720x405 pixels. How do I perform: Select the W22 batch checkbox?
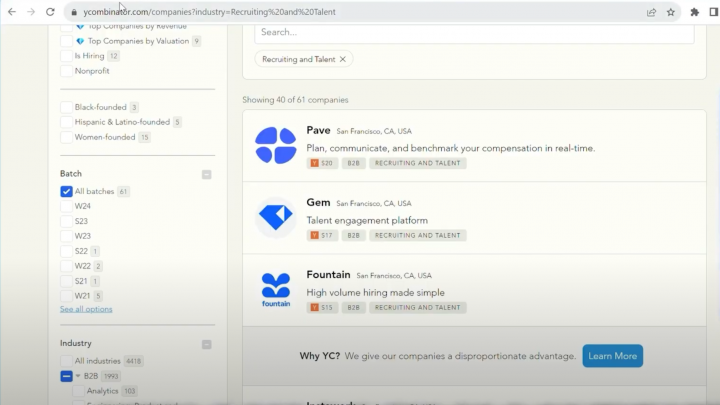point(66,266)
